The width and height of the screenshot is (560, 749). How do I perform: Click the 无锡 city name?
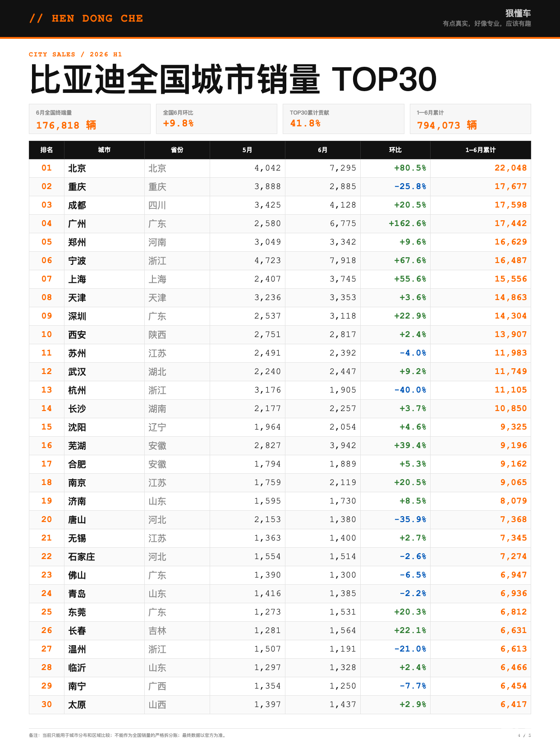(x=77, y=538)
